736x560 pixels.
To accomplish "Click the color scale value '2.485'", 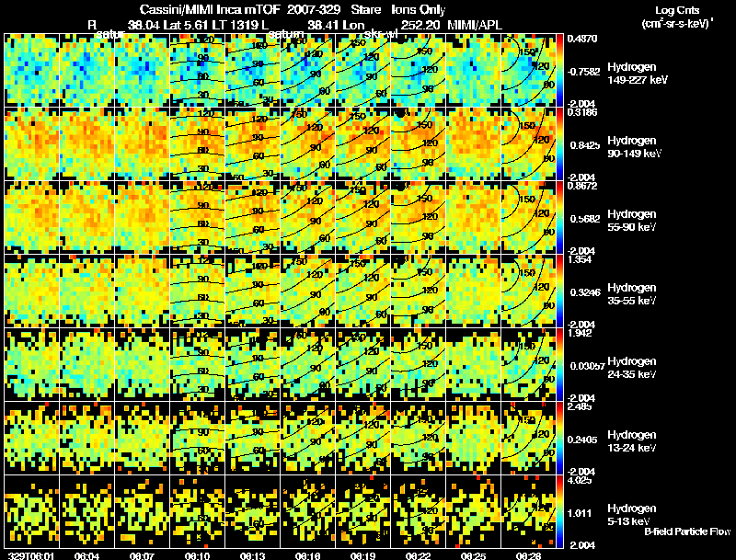I will [580, 406].
